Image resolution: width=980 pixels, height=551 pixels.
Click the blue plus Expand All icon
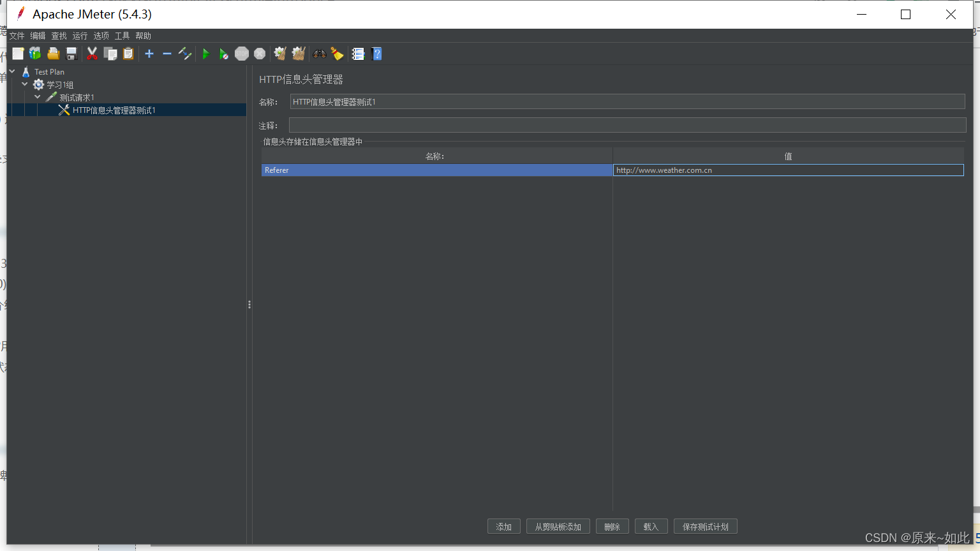click(x=149, y=54)
